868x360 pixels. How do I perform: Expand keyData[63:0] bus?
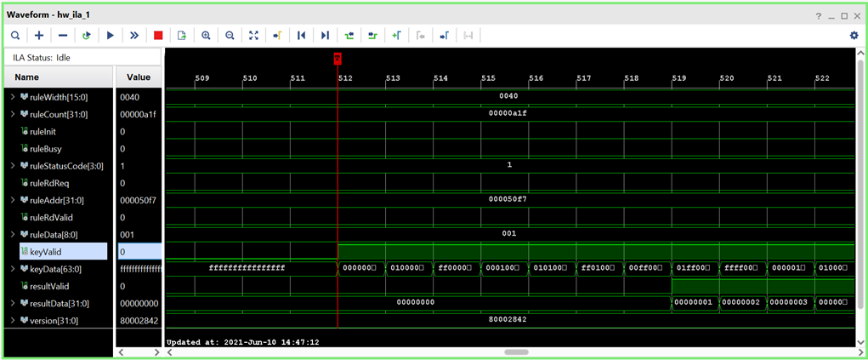click(13, 269)
